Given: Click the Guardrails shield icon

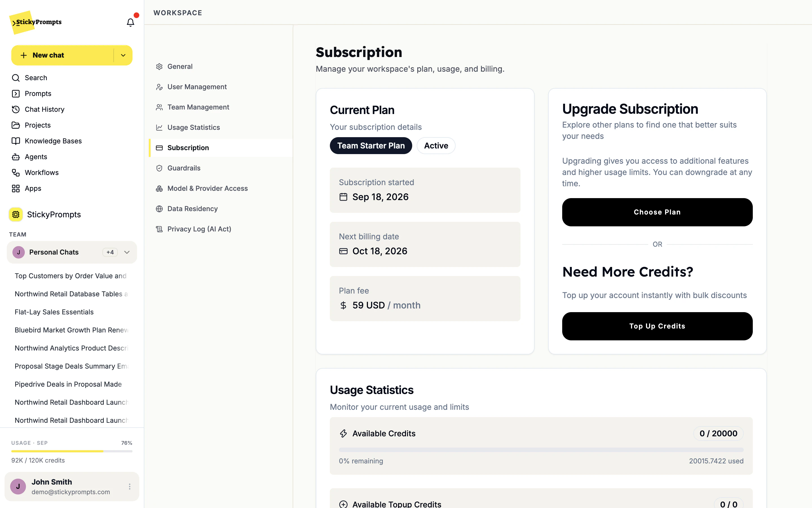Looking at the screenshot, I should coord(159,168).
